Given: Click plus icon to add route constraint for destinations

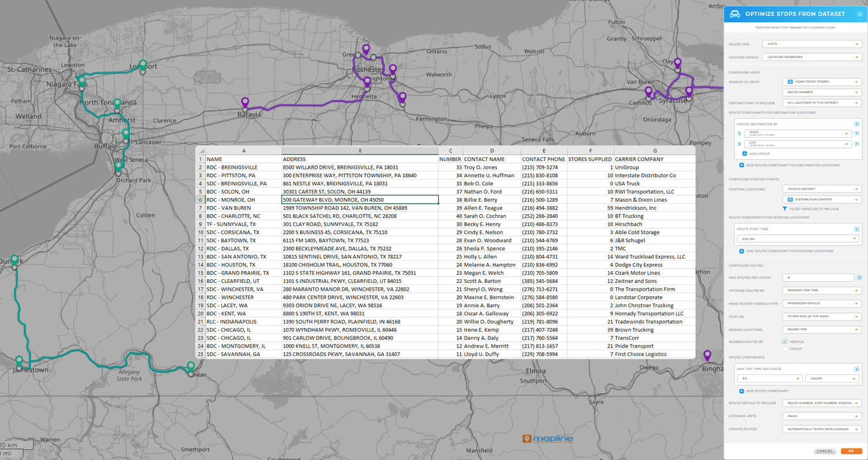Looking at the screenshot, I should pos(742,164).
